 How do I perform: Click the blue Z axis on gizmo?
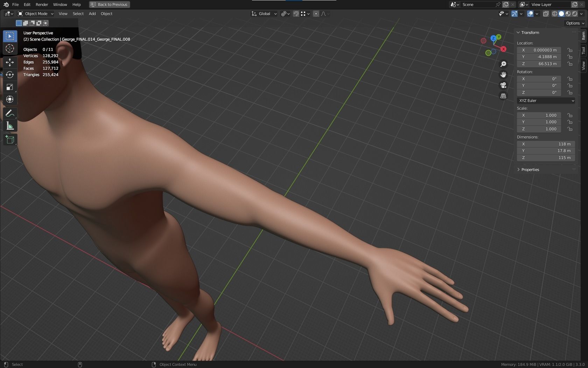coord(493,38)
